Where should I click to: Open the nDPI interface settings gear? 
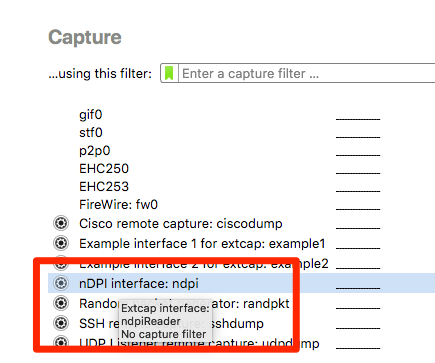pos(61,283)
